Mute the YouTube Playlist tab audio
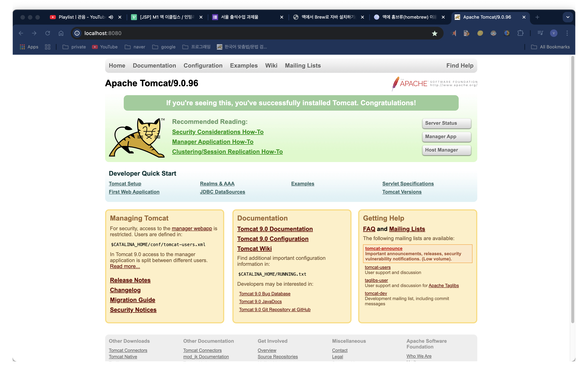This screenshot has height=377, width=588. 111,17
